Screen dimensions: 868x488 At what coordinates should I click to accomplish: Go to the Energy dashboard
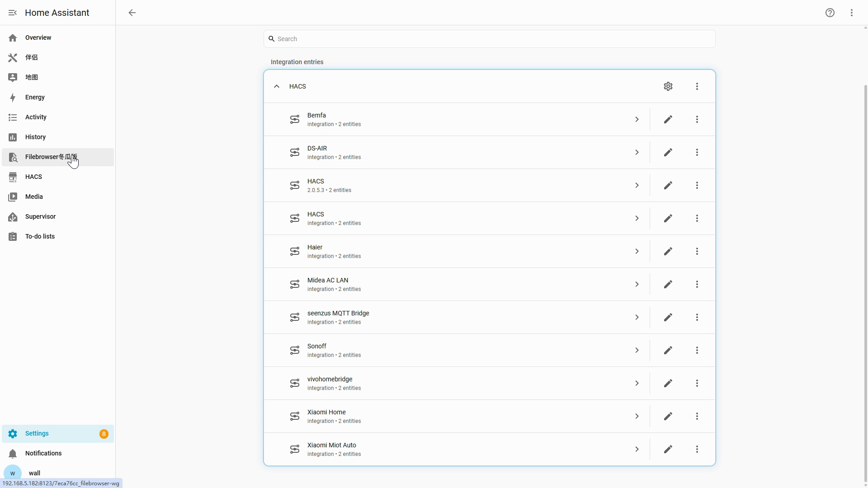58,97
